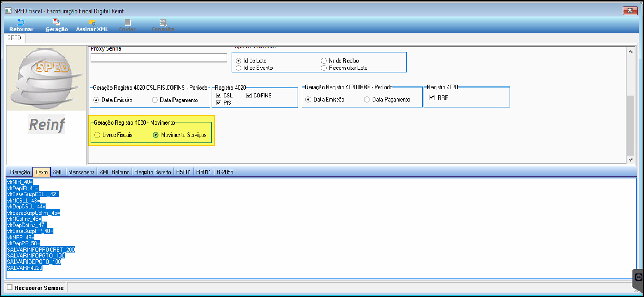Click the Proxy Senha input field
The image size is (644, 297).
[158, 58]
